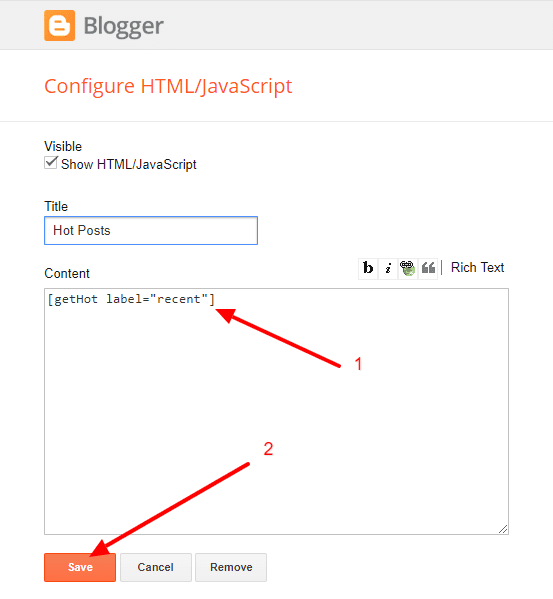Screen dimensions: 553x599
Task: Uncheck Show HTML/JavaScript checkbox
Action: [51, 163]
